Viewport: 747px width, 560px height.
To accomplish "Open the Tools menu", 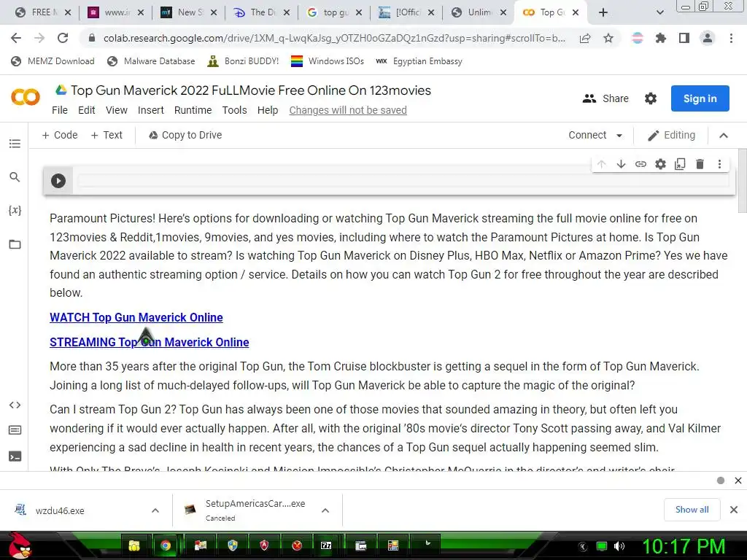I will [x=234, y=111].
